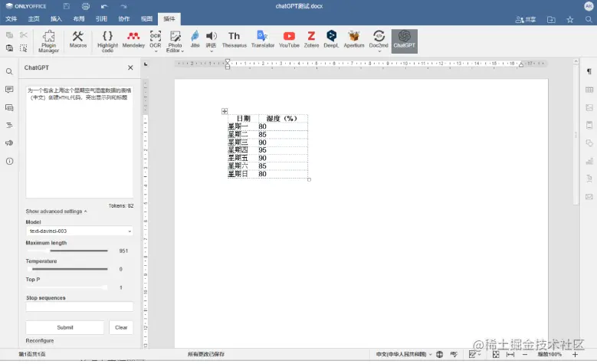Collapse Show advanced settings
Image resolution: width=597 pixels, height=364 pixels.
point(56,212)
